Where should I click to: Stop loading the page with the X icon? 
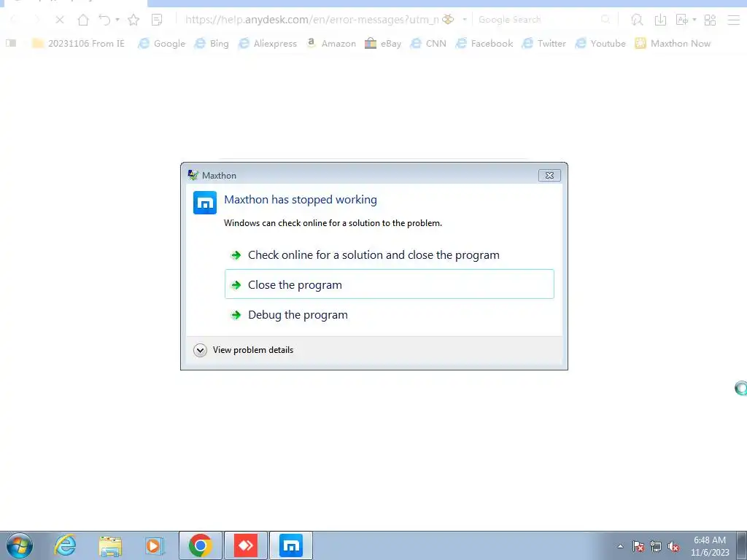coord(60,20)
